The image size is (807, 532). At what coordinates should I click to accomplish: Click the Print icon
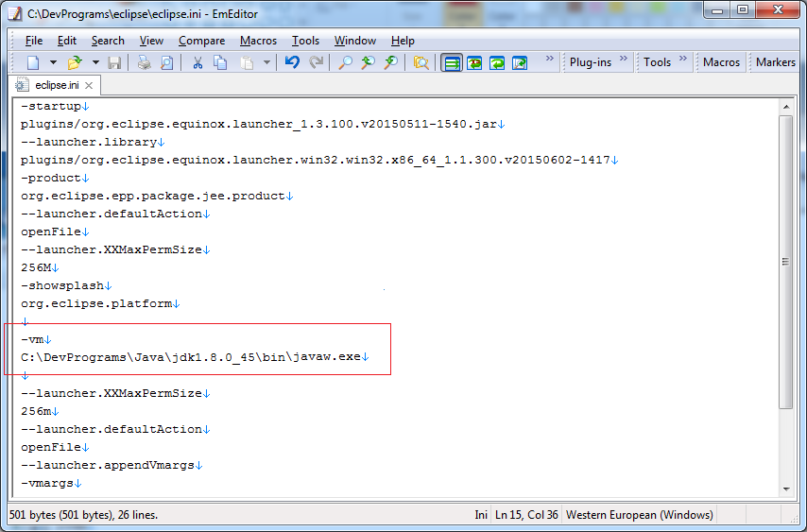coord(144,62)
